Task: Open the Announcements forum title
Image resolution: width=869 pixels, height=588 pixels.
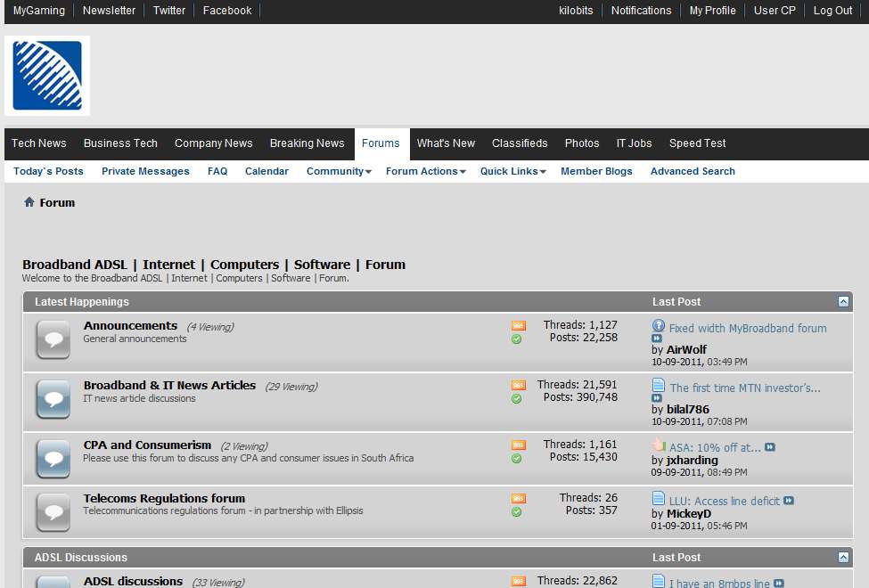Action: 130,326
